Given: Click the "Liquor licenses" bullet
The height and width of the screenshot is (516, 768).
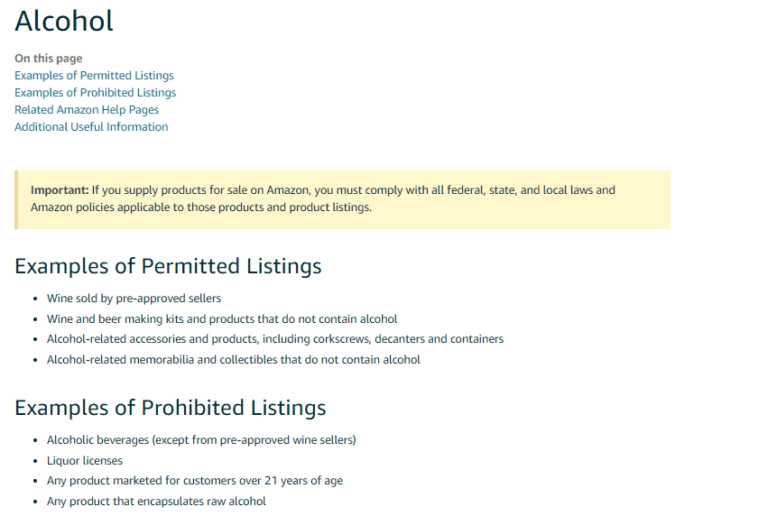Looking at the screenshot, I should (85, 460).
